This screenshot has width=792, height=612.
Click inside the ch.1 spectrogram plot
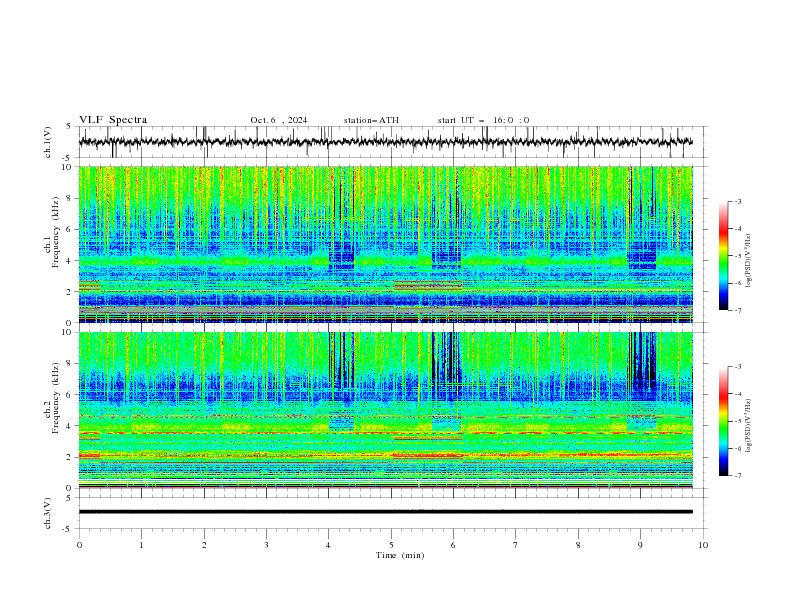tap(385, 244)
